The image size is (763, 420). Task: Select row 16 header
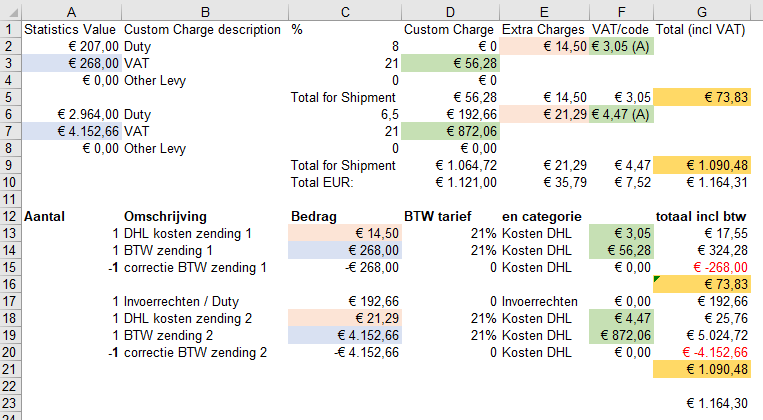(x=11, y=284)
